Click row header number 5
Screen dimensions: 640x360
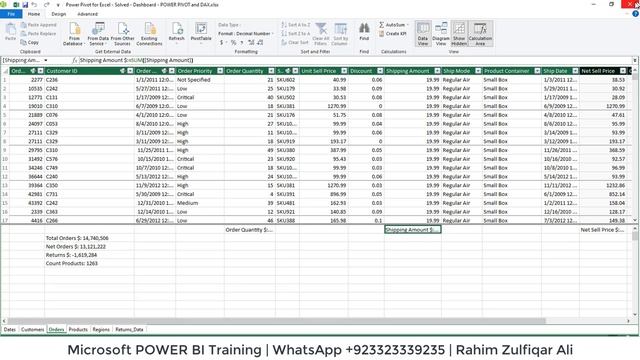click(x=4, y=115)
